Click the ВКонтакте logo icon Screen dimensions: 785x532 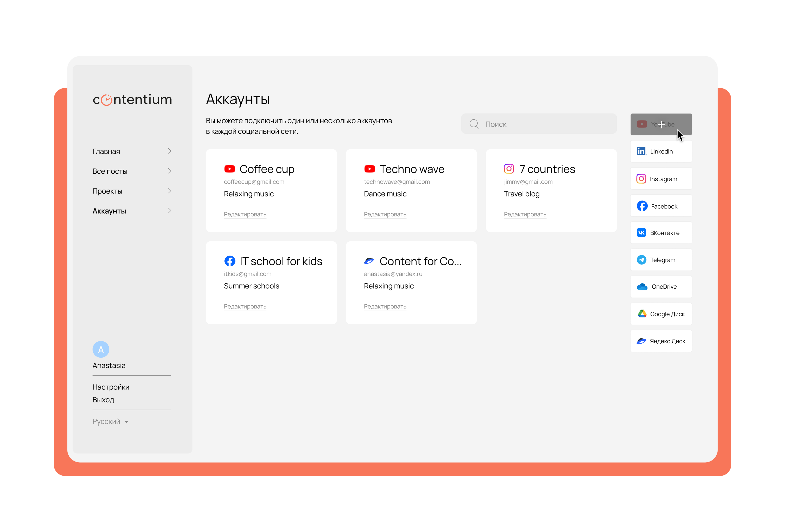(641, 232)
